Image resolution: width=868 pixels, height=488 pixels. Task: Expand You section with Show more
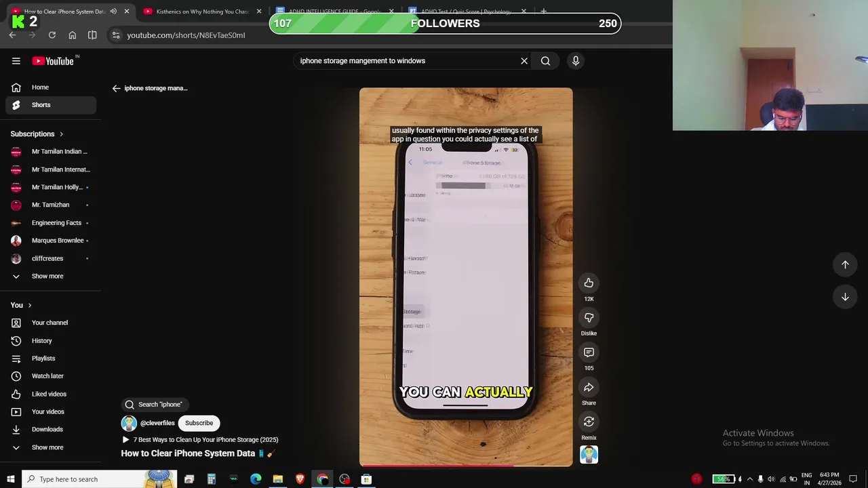pyautogui.click(x=51, y=447)
